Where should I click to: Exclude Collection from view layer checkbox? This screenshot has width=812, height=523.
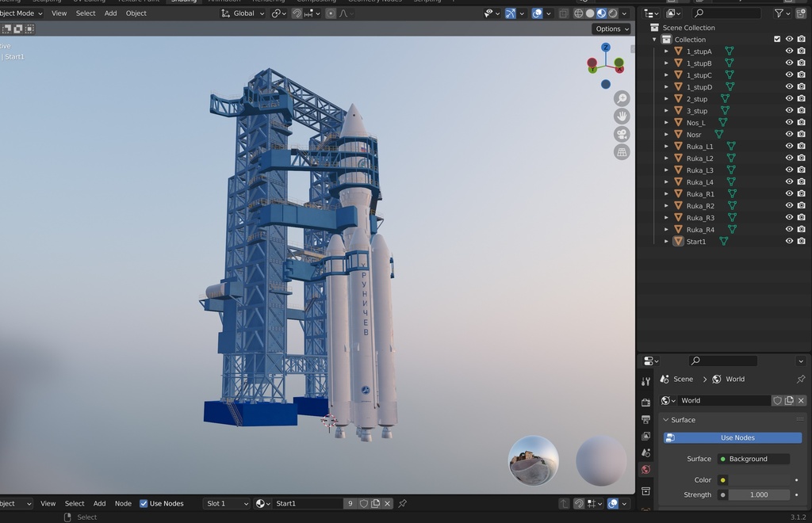point(777,40)
